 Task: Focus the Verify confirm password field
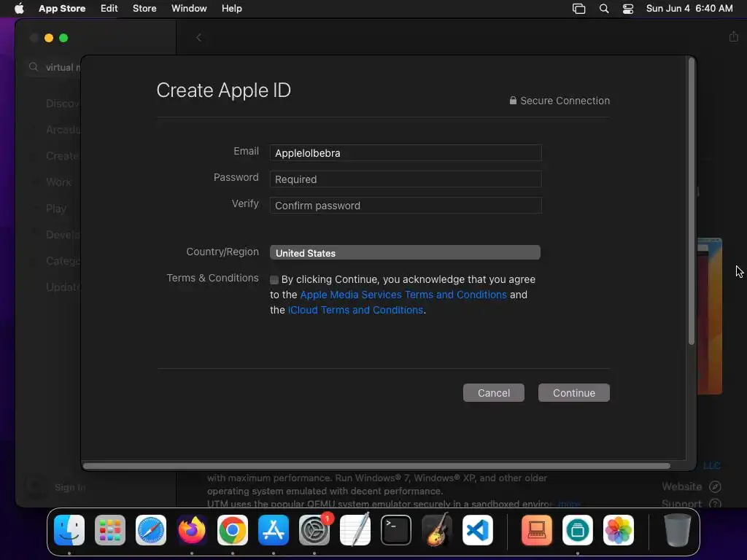[406, 205]
